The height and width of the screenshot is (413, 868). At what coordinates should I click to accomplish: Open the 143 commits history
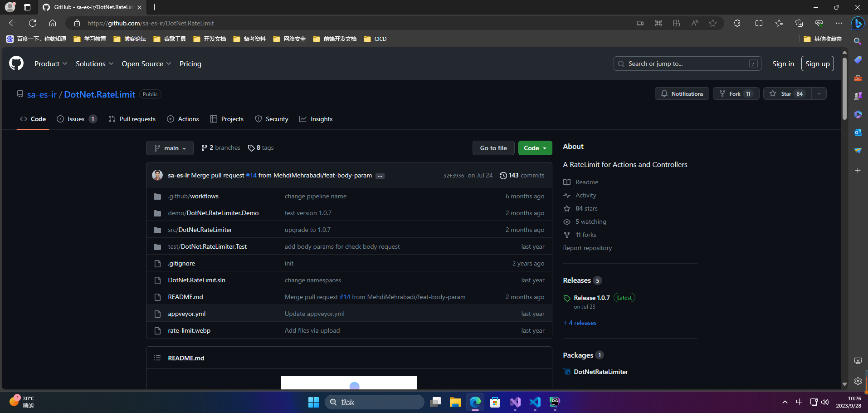pos(522,176)
